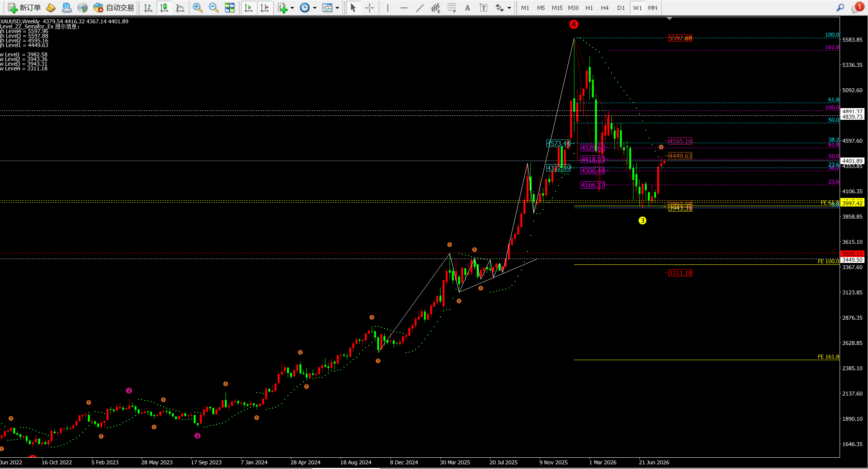This screenshot has width=868, height=469.
Task: Select the text label T tool
Action: pos(483,8)
